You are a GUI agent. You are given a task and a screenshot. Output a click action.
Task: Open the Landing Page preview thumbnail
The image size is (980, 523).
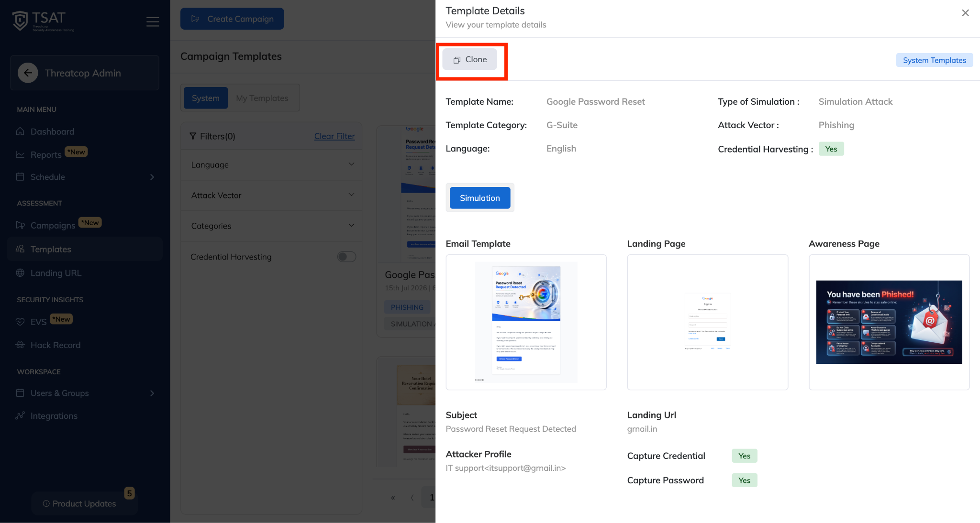(707, 322)
